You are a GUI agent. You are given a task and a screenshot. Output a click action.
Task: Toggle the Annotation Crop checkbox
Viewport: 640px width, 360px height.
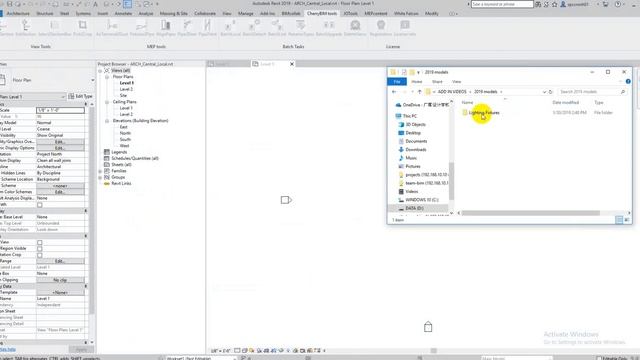click(40, 255)
